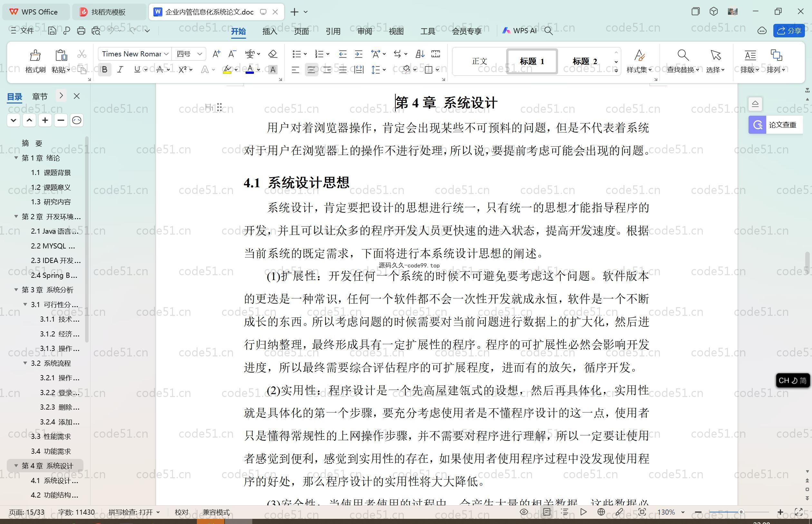Click the document vertical scrollbar thumb
Image resolution: width=812 pixels, height=524 pixels.
[807, 262]
